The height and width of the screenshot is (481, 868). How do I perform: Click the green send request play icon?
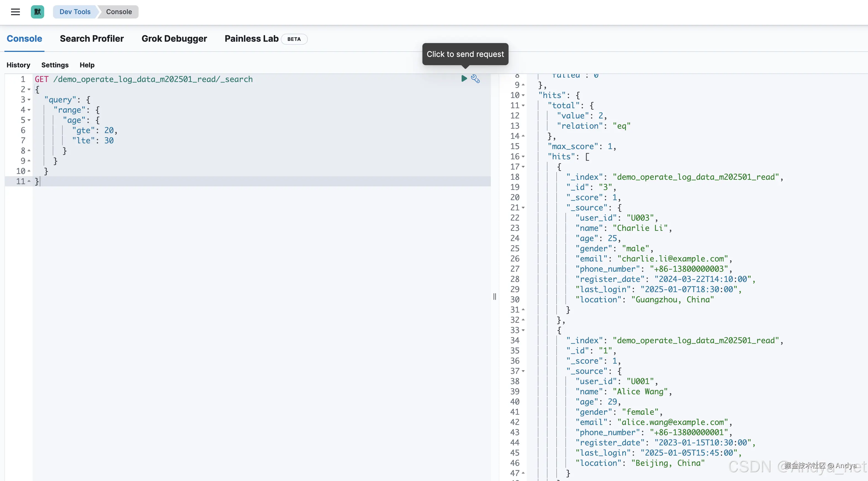(x=464, y=78)
